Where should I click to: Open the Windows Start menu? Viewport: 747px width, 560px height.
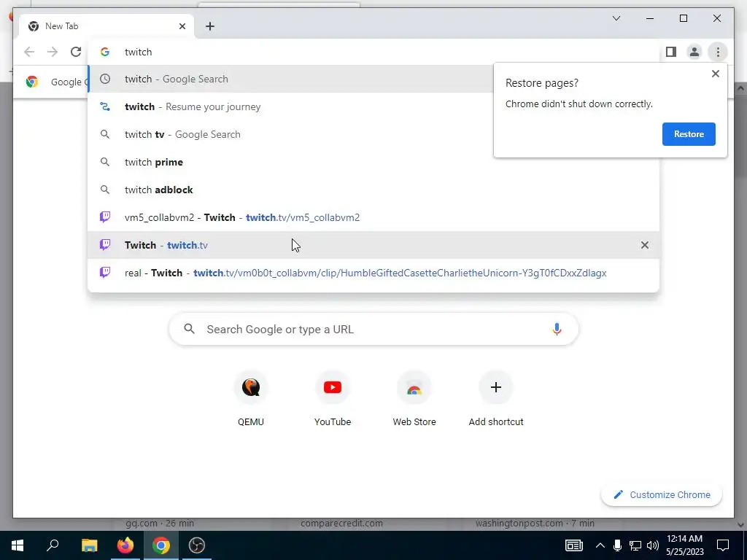click(x=18, y=545)
